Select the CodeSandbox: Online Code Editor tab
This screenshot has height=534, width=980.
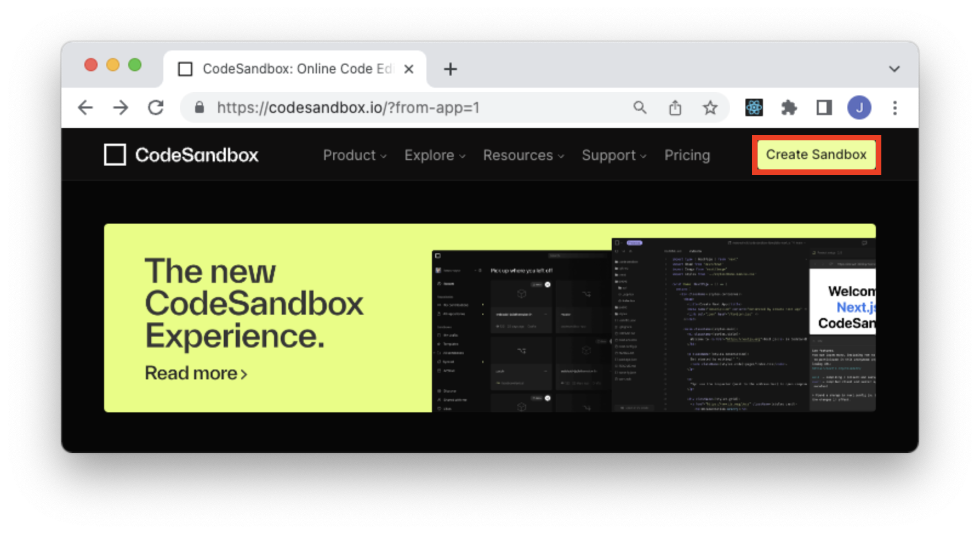(x=295, y=69)
